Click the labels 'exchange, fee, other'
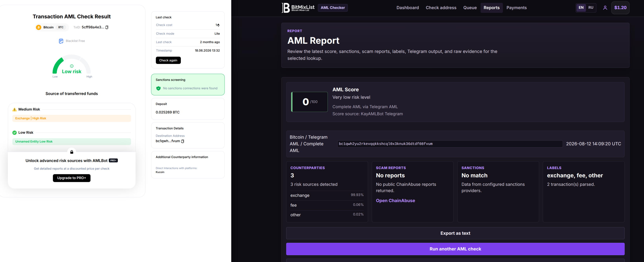The width and height of the screenshot is (644, 262). [x=575, y=175]
